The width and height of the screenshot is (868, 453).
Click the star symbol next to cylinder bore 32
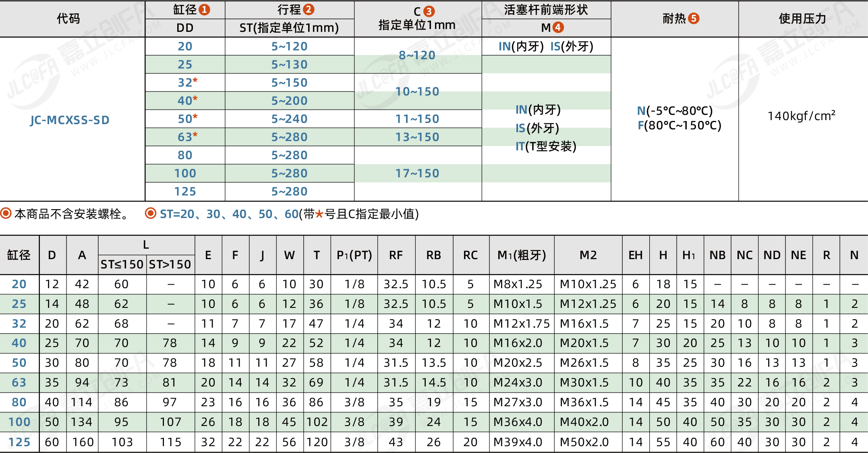195,80
